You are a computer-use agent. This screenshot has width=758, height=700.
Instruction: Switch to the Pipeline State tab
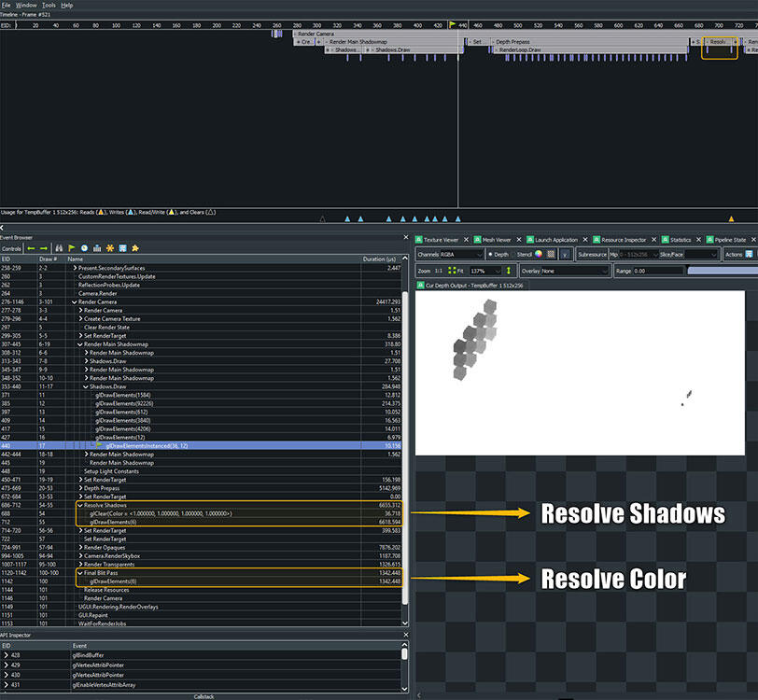(726, 240)
